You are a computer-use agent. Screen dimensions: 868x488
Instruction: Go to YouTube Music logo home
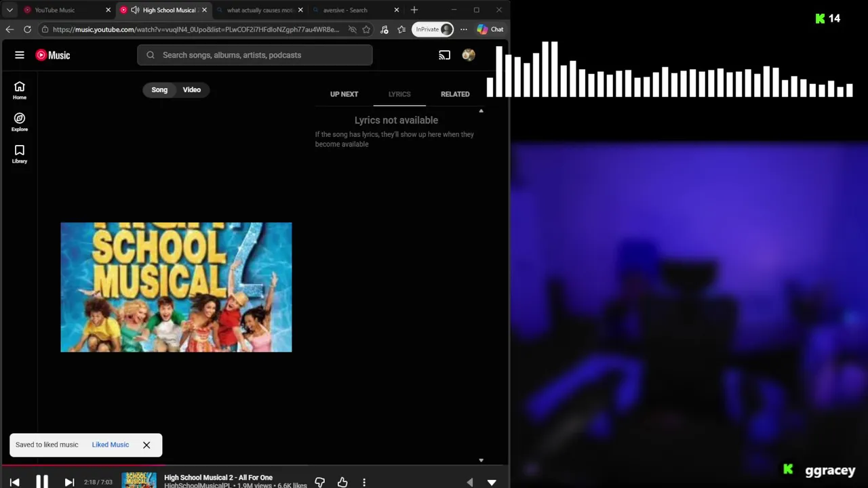pyautogui.click(x=53, y=55)
